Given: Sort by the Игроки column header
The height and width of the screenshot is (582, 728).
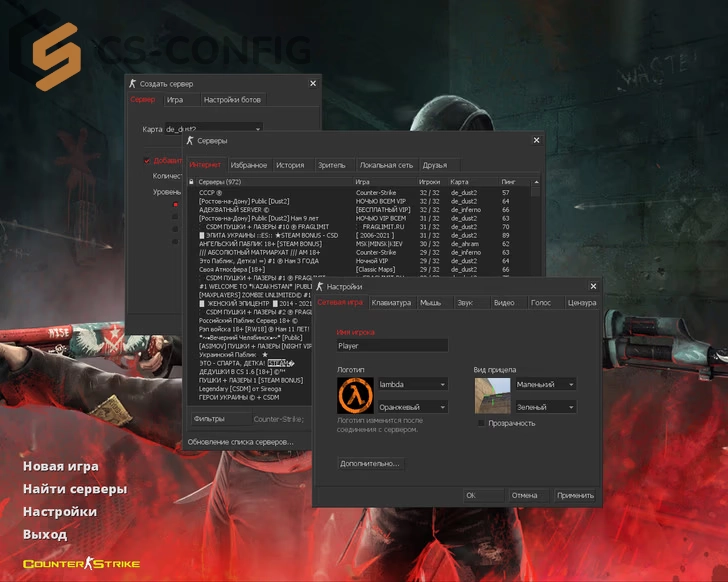Looking at the screenshot, I should (431, 182).
